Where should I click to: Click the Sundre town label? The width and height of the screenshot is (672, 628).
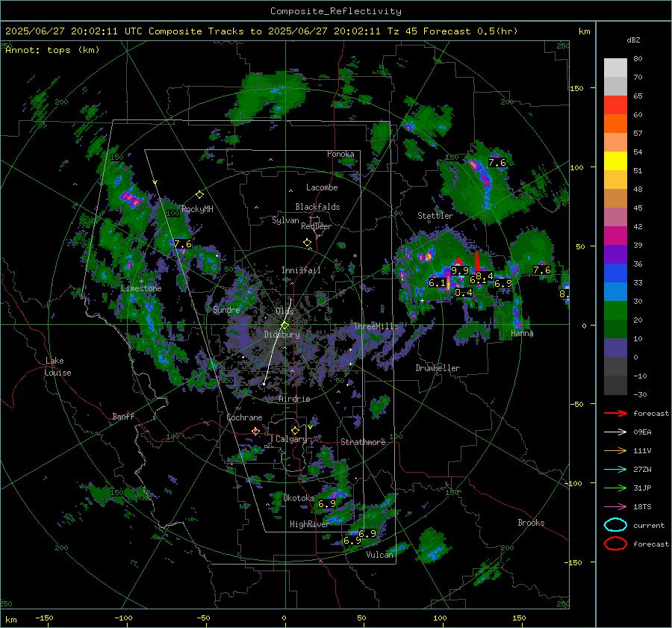pos(226,310)
